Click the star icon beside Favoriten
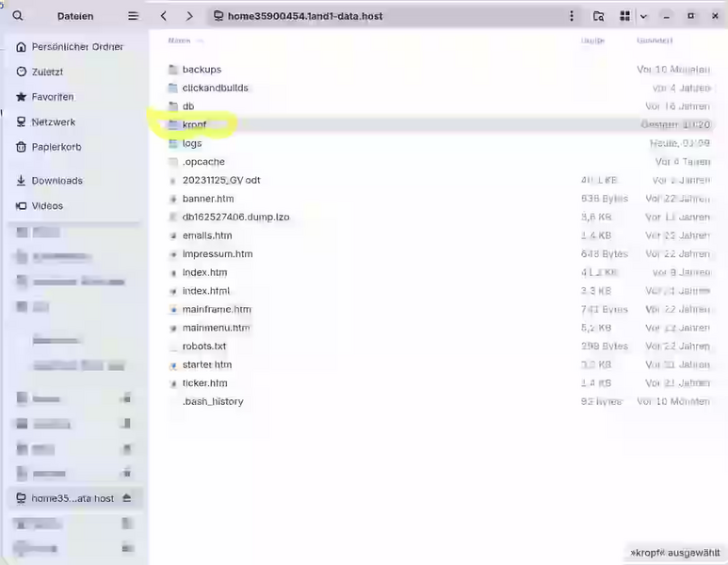Image resolution: width=728 pixels, height=565 pixels. (21, 97)
